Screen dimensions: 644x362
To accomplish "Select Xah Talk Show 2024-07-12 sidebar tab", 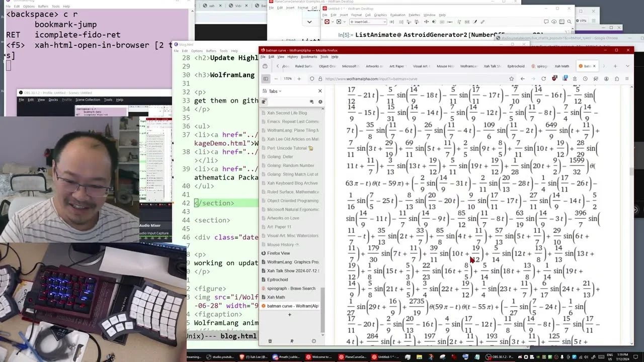I will [x=291, y=271].
